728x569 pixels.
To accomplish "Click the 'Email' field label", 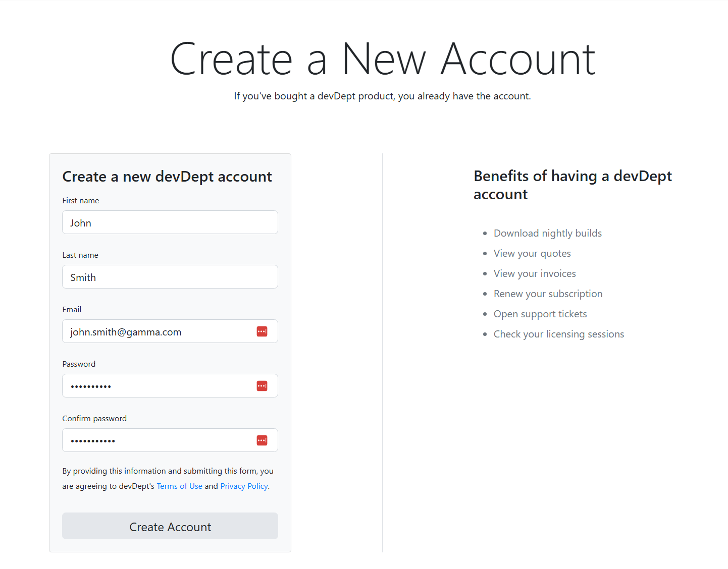I will (72, 310).
